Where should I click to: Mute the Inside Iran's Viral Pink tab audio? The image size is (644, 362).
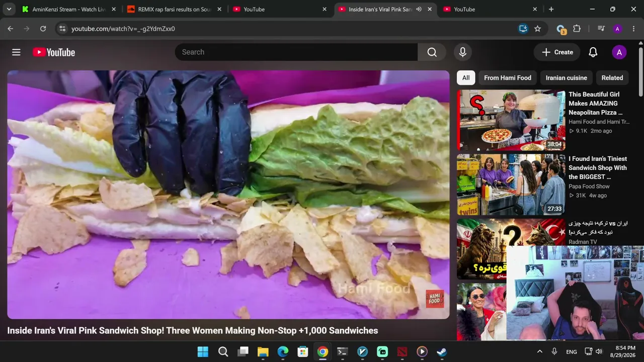419,9
